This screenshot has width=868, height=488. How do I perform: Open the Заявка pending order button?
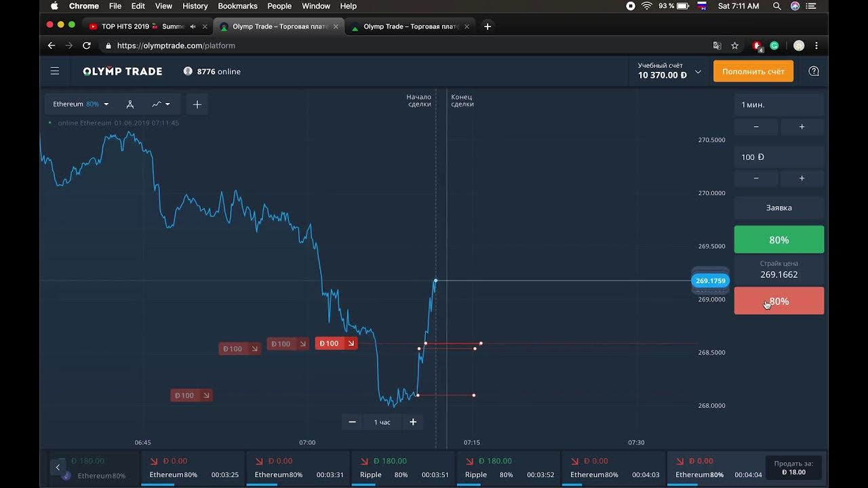click(779, 208)
